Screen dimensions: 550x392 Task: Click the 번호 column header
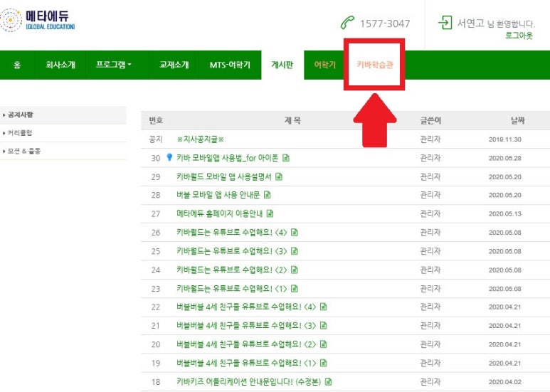(x=156, y=121)
